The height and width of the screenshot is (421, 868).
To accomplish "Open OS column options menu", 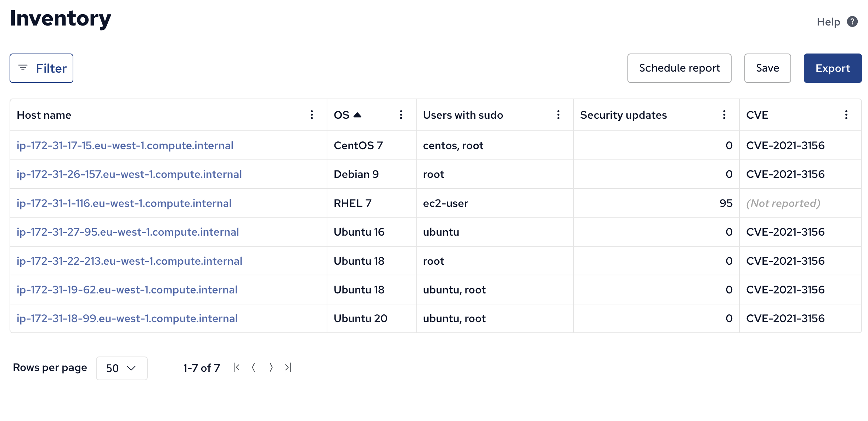I will 401,115.
